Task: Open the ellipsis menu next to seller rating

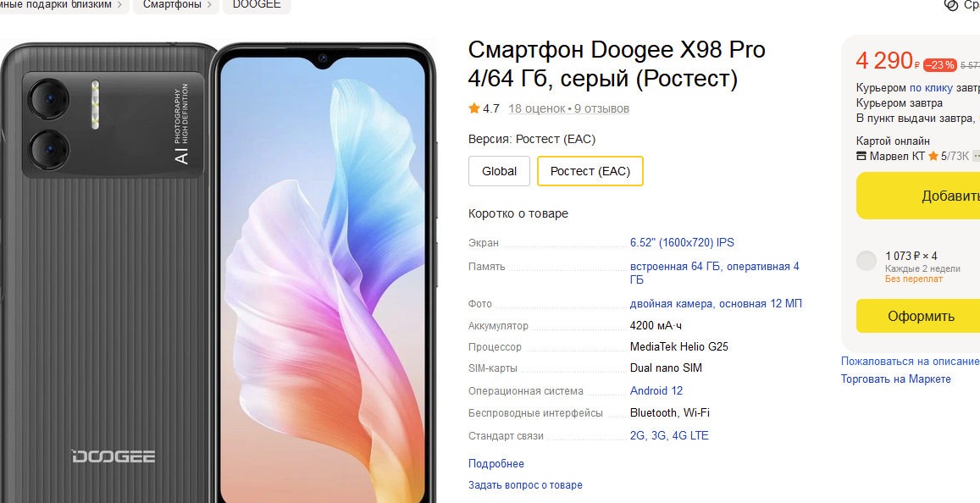Action: point(977,156)
